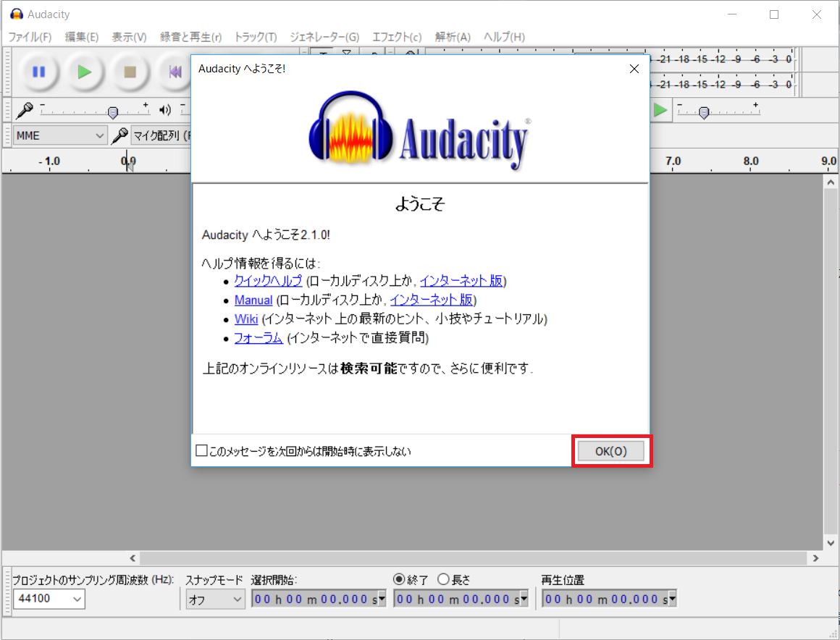Open the インターネット版 link for Manual

pyautogui.click(x=432, y=300)
